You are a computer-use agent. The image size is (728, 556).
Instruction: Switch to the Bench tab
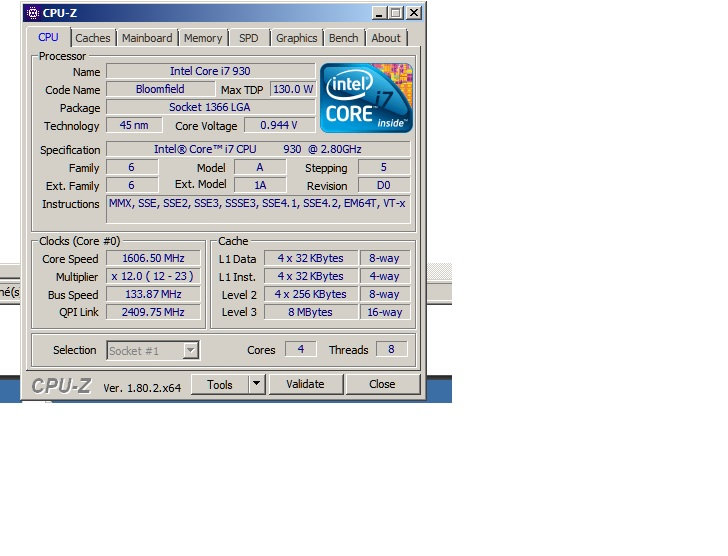[344, 38]
